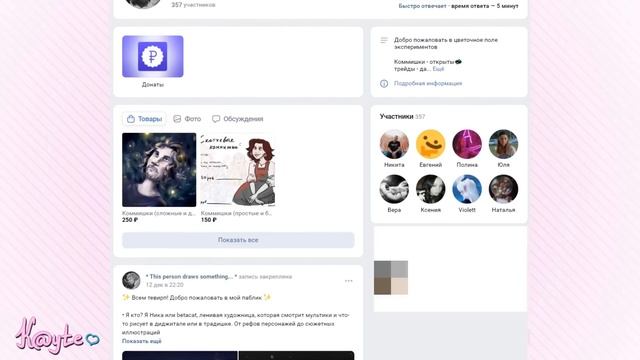Click the Обсуждения speech bubble icon

(216, 119)
